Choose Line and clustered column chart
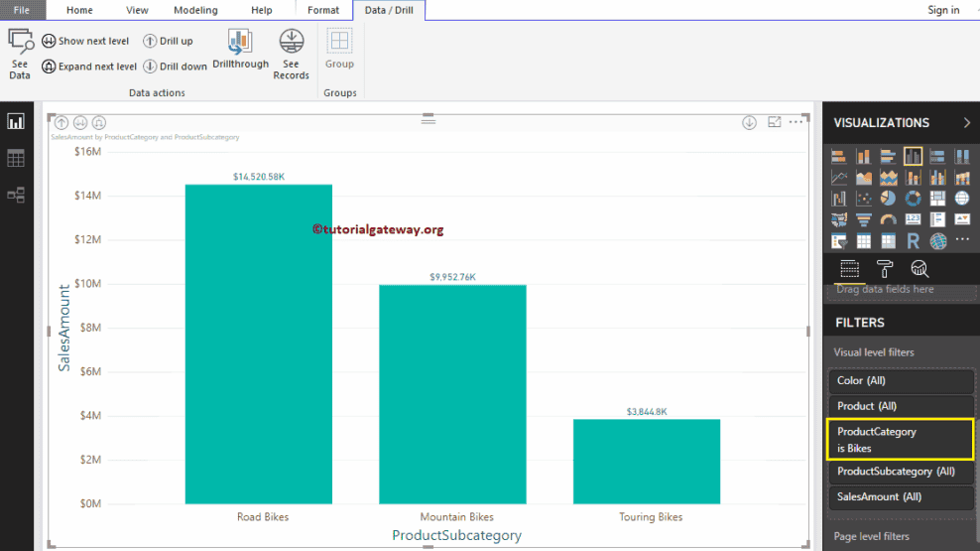Image resolution: width=980 pixels, height=551 pixels. pos(937,178)
